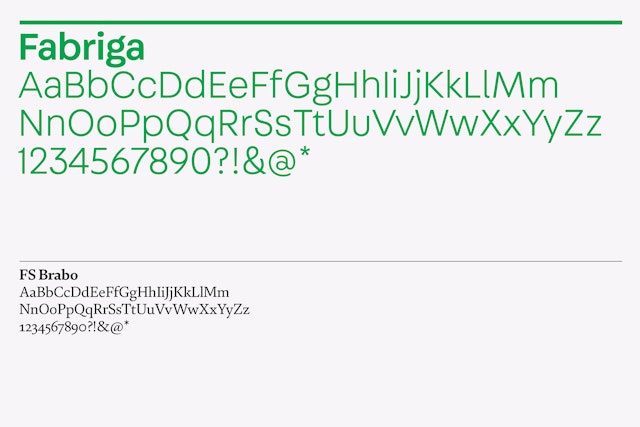Click the black FS Brabo numerals line
Image resolution: width=640 pixels, height=427 pixels.
pyautogui.click(x=74, y=327)
